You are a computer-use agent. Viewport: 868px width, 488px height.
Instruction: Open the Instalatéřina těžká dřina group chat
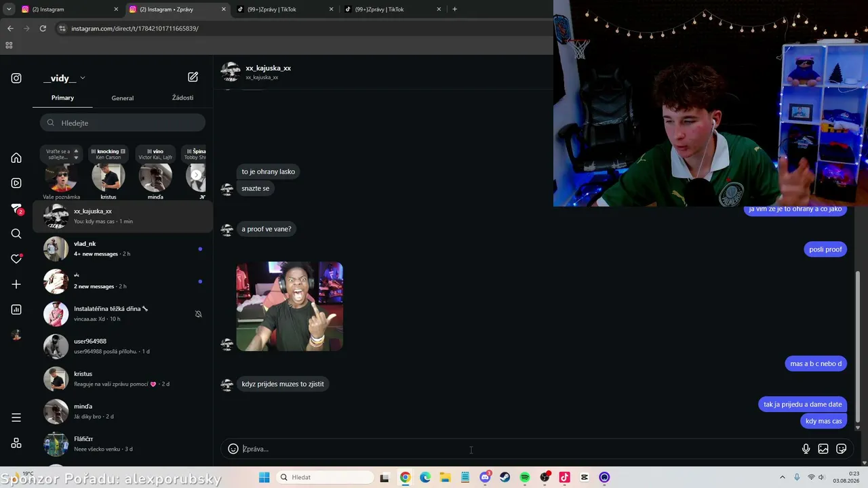(123, 314)
